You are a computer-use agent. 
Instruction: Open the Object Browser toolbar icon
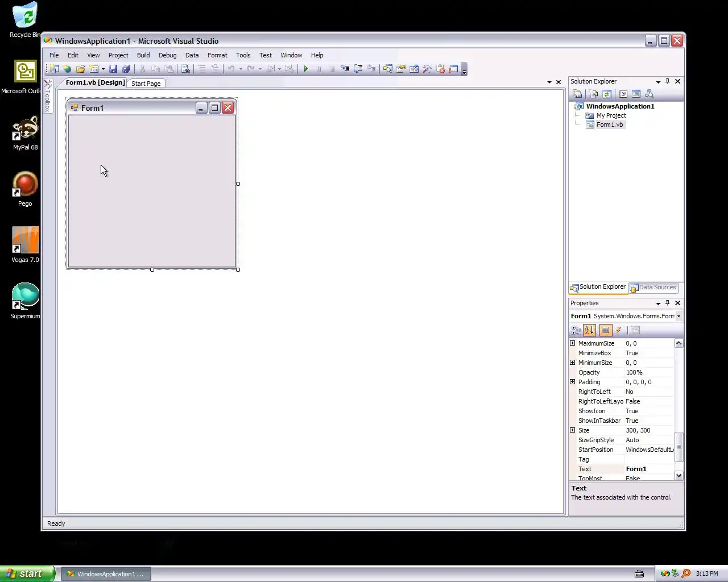click(x=414, y=69)
